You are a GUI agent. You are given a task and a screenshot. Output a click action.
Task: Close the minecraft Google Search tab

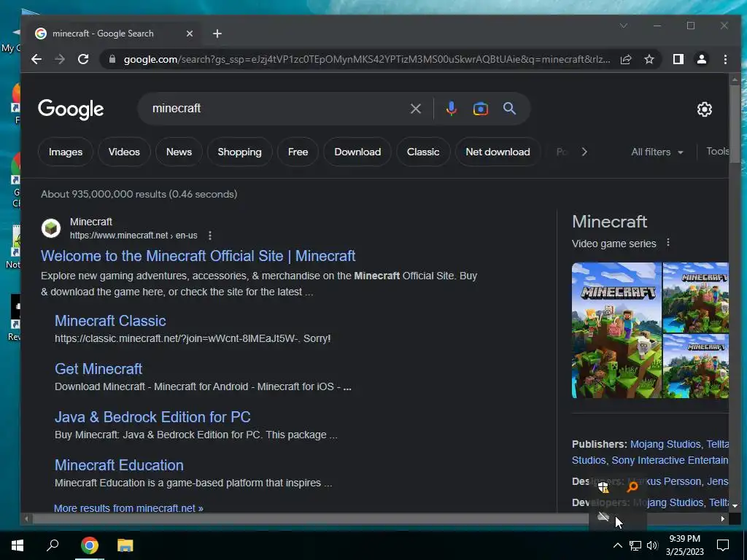pos(190,34)
